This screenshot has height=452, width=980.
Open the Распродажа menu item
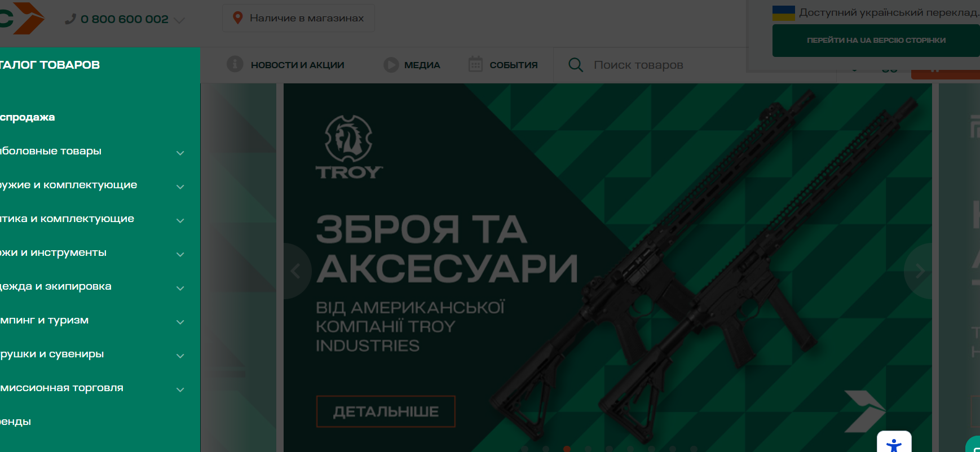click(27, 117)
